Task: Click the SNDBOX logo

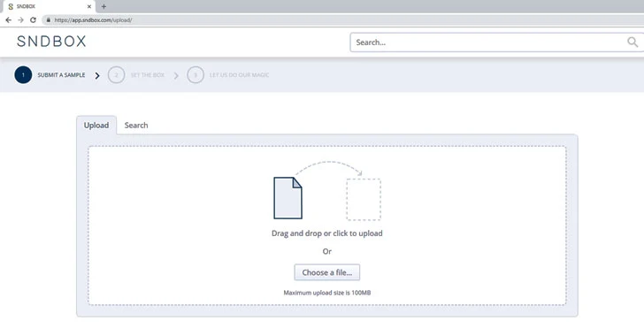Action: click(51, 41)
